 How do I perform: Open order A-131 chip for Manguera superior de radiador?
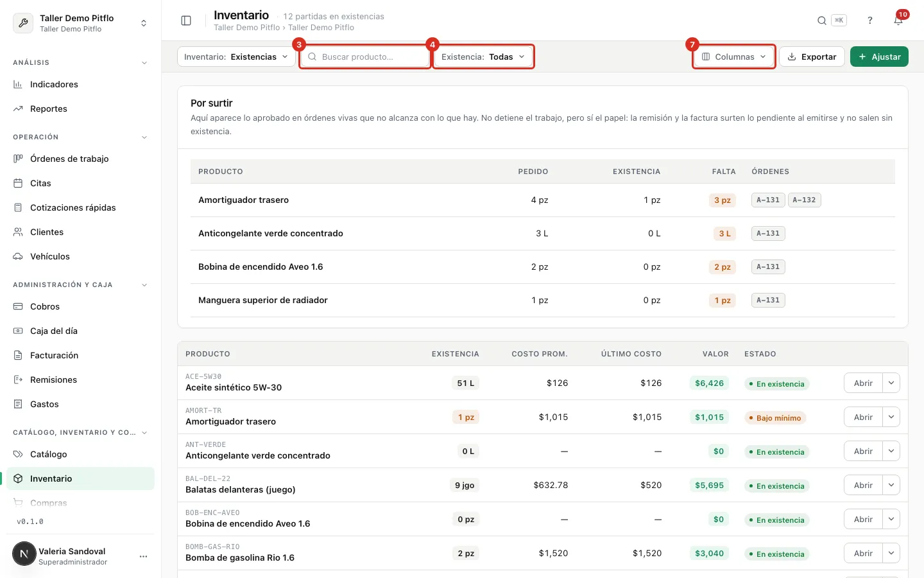768,300
